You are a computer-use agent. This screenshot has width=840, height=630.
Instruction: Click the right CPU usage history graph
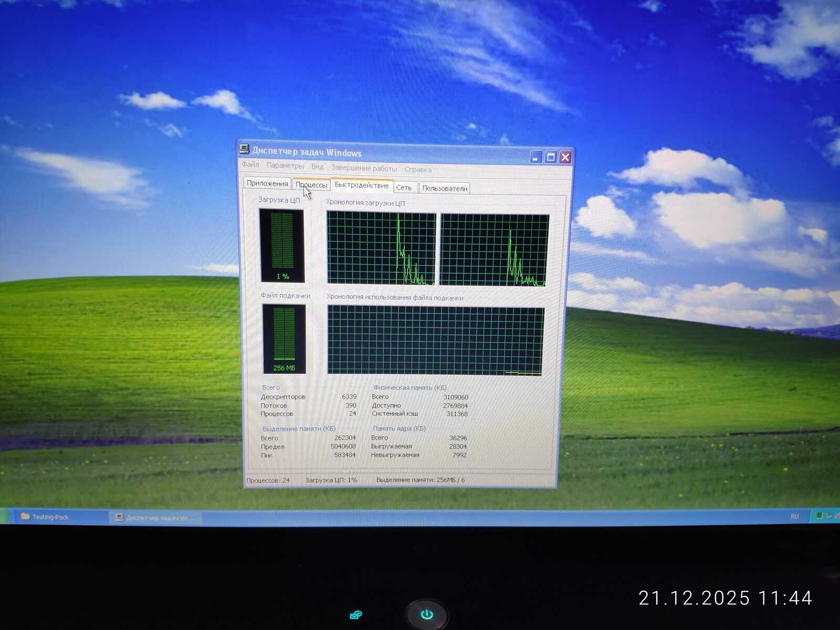tap(494, 250)
